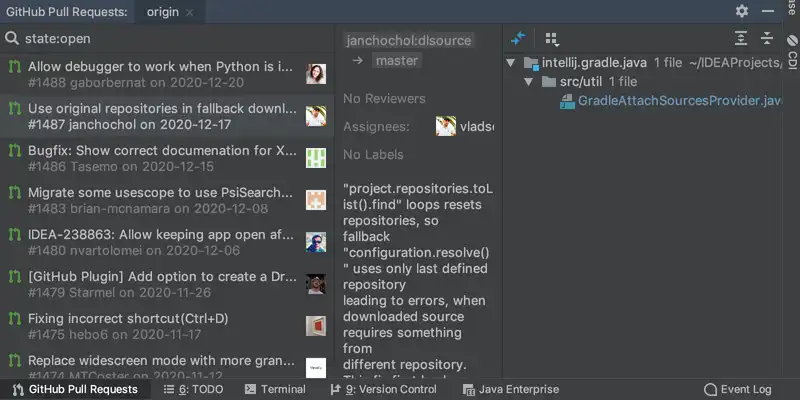The height and width of the screenshot is (400, 800).
Task: Collapse all nodes in the changes tree
Action: [x=767, y=39]
